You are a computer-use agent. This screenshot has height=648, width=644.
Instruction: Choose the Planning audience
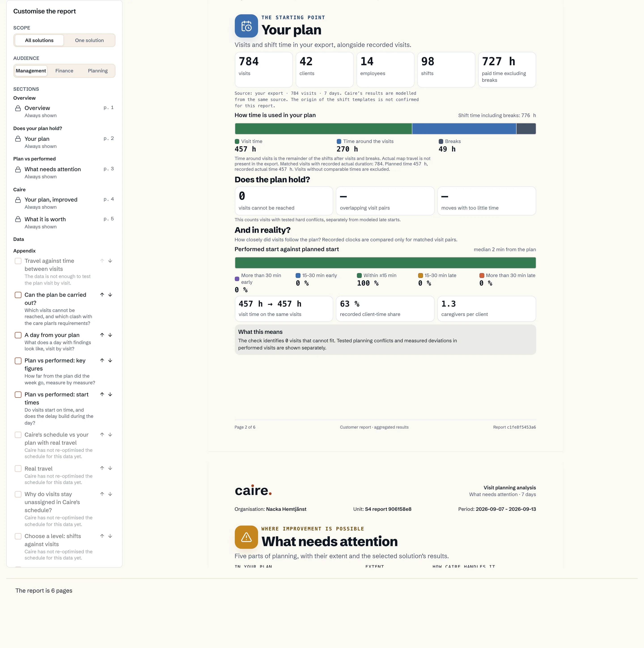pos(98,71)
